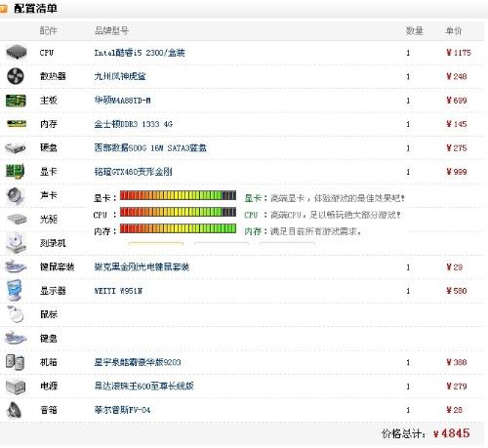Click the memory stick icon

tap(17, 124)
